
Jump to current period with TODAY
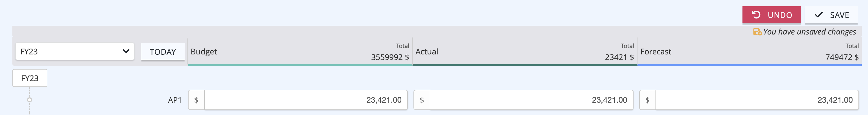tap(163, 52)
